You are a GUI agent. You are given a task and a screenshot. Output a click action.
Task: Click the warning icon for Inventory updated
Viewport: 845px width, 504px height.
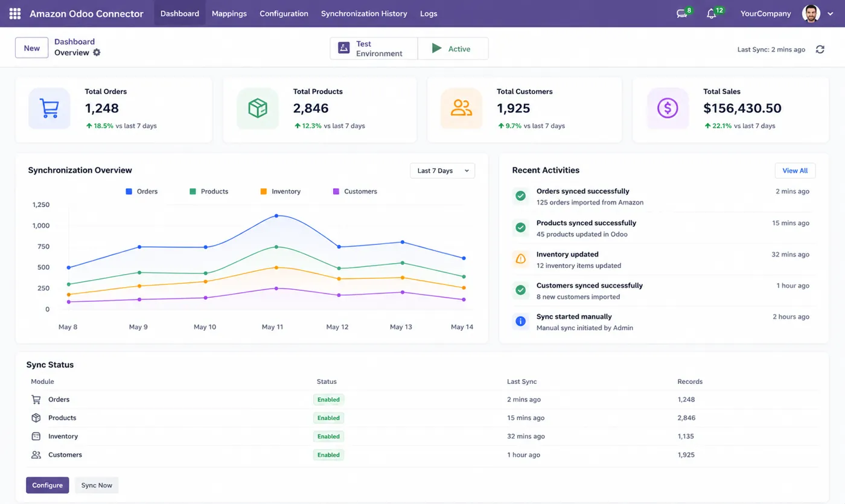[x=520, y=260]
